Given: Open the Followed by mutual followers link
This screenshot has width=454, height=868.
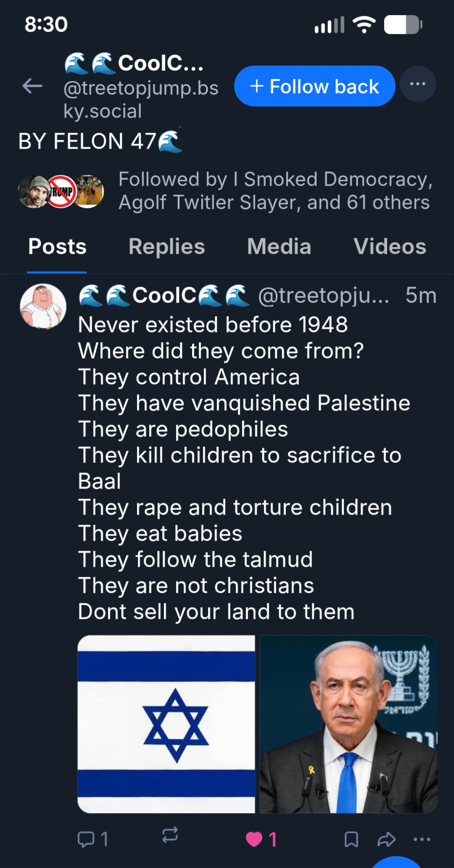Looking at the screenshot, I should click(x=275, y=191).
